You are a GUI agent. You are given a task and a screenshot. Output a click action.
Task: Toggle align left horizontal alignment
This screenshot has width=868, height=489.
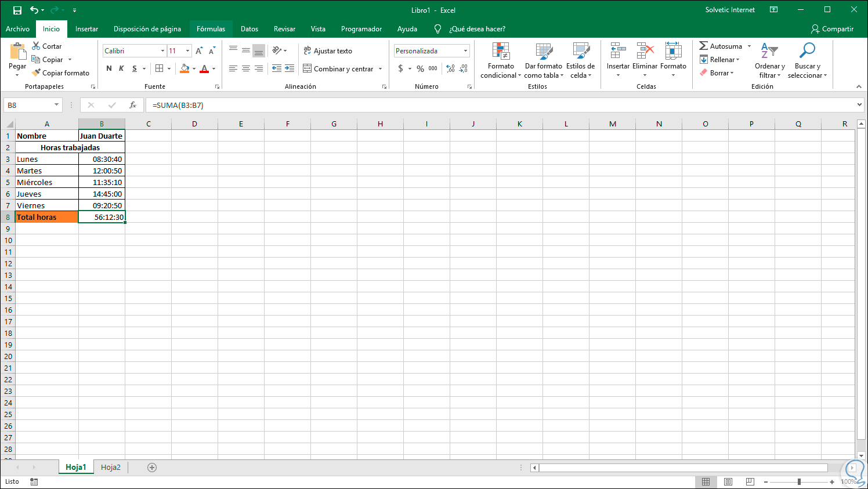coord(233,68)
